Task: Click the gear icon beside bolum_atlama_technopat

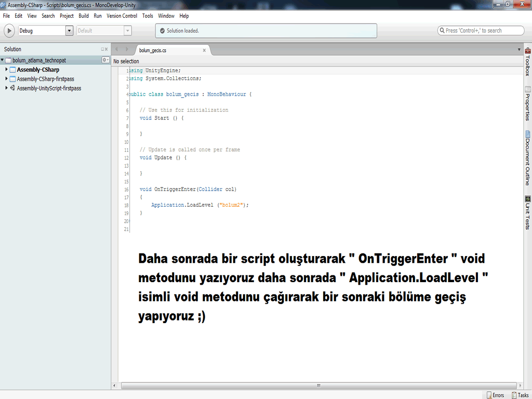Action: click(104, 60)
